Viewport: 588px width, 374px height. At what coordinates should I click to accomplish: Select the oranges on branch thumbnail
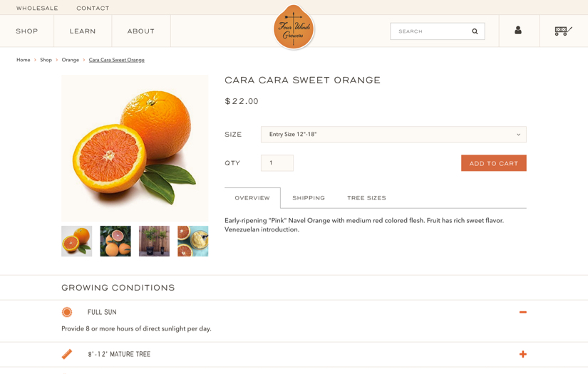pos(115,241)
